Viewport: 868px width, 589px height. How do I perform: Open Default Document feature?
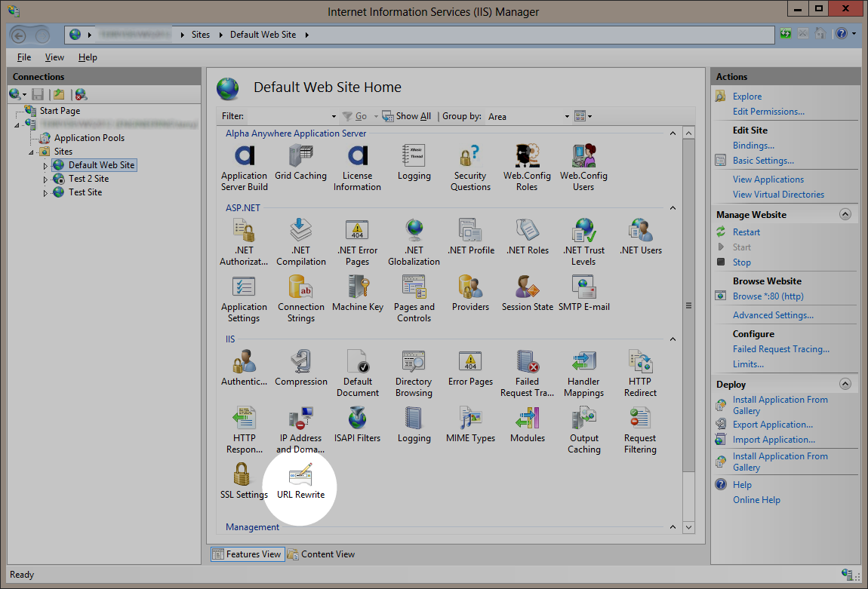click(x=357, y=373)
